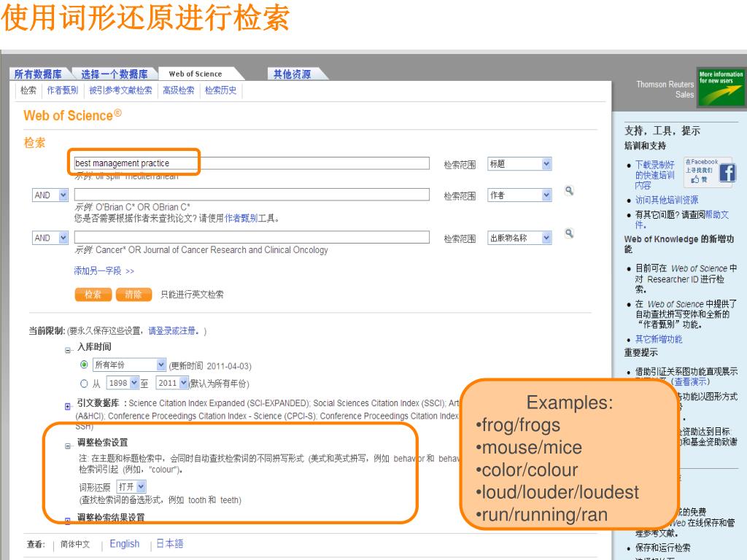Open 被引参考文献检索 sub-tab
The height and width of the screenshot is (560, 747).
[x=120, y=90]
